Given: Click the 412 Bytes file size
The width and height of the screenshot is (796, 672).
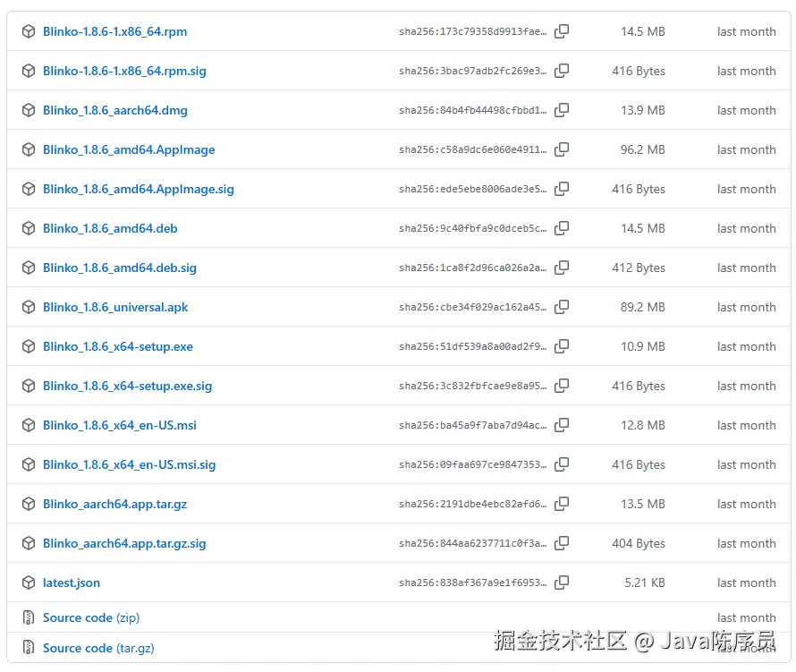Looking at the screenshot, I should tap(639, 268).
